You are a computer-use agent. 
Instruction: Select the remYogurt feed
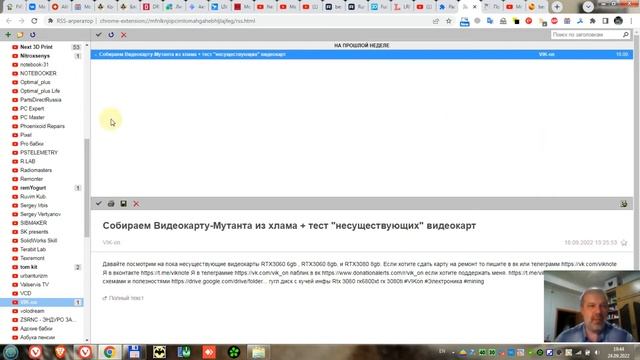point(33,188)
